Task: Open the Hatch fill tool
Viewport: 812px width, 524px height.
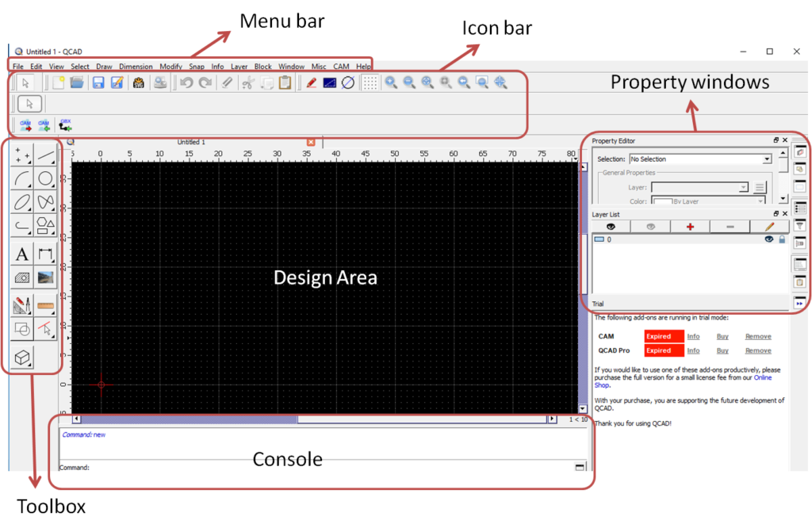Action: tap(22, 277)
